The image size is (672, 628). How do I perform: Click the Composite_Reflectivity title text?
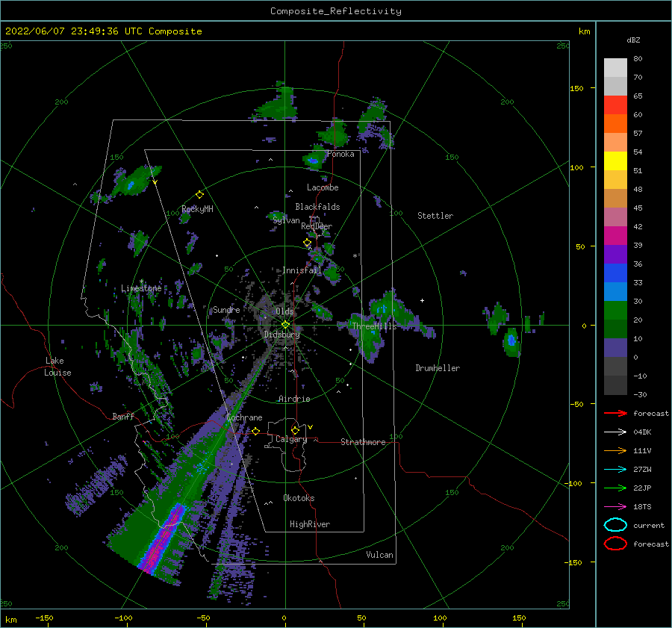coord(336,11)
